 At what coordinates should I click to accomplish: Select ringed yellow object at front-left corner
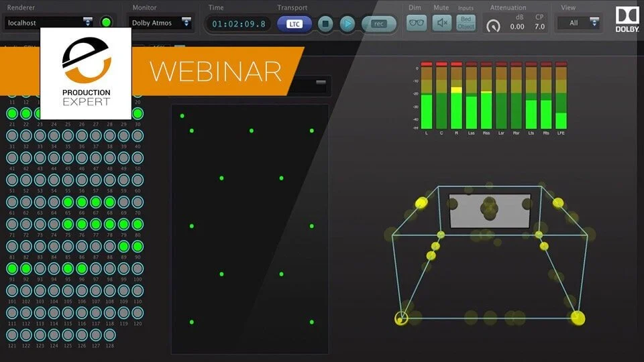pos(401,318)
